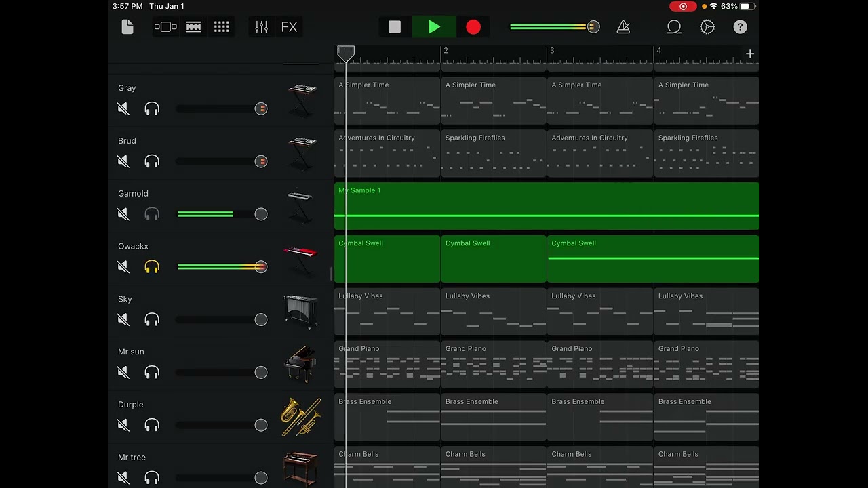The width and height of the screenshot is (868, 488).
Task: Open the track view browser button
Action: pyautogui.click(x=165, y=27)
